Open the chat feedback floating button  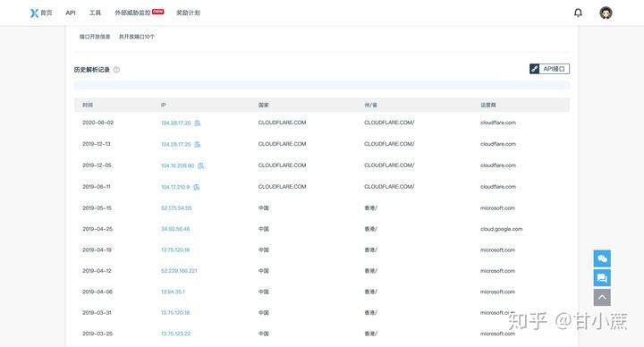602,278
